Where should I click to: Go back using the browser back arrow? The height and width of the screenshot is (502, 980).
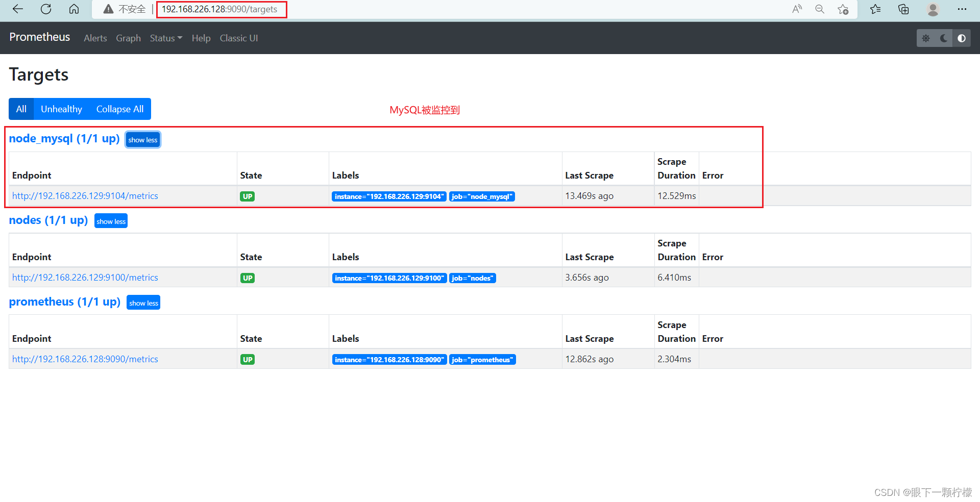point(18,9)
